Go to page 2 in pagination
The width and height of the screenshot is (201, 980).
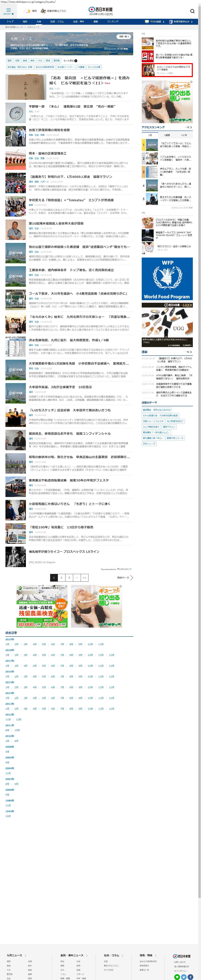click(x=61, y=577)
